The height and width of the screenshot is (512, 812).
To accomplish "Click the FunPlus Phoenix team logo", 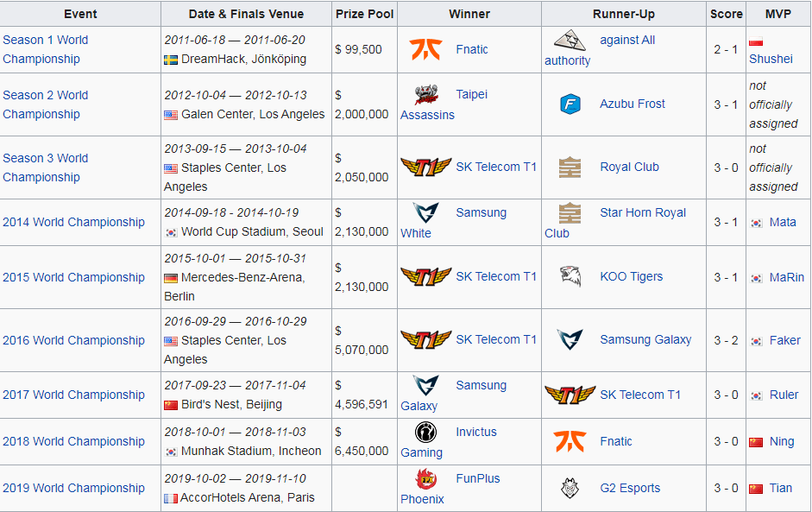I will tap(425, 479).
